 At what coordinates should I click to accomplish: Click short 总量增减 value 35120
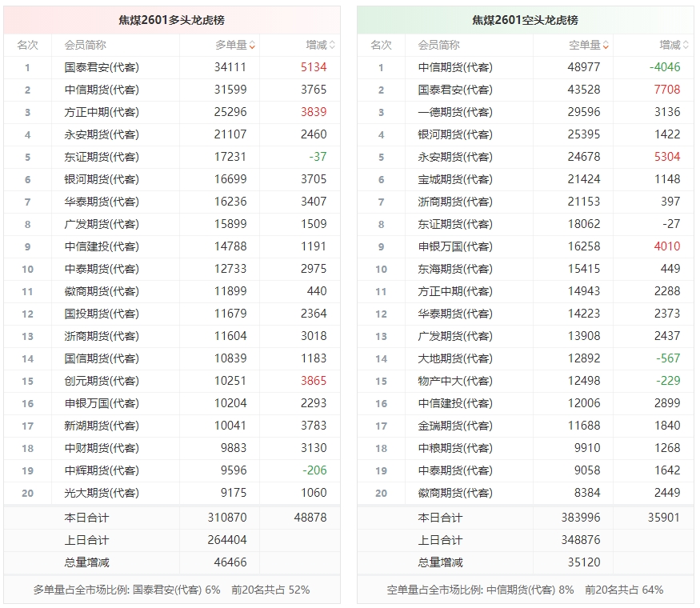point(583,562)
